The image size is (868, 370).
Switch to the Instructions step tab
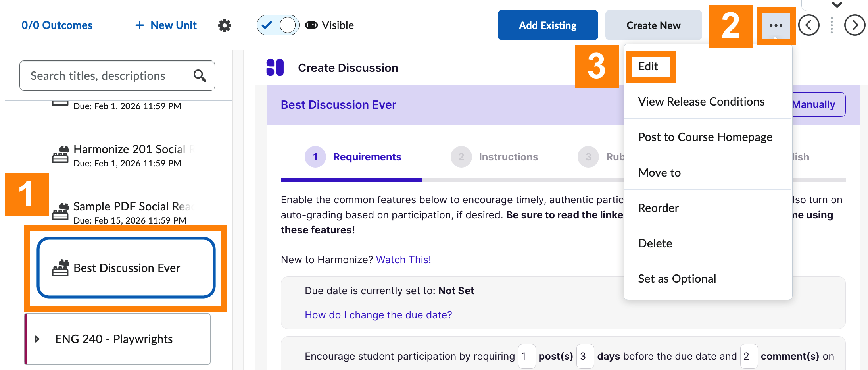pyautogui.click(x=508, y=157)
